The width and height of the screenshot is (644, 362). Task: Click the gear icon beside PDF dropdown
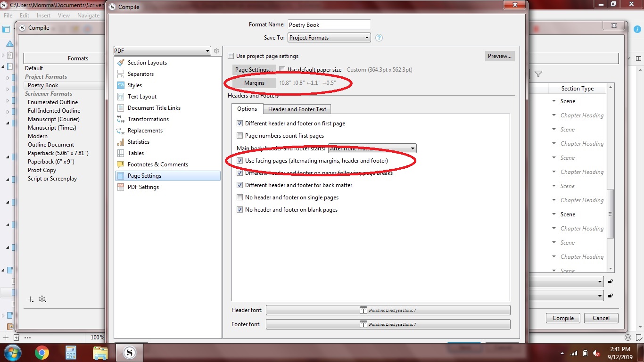[x=216, y=51]
